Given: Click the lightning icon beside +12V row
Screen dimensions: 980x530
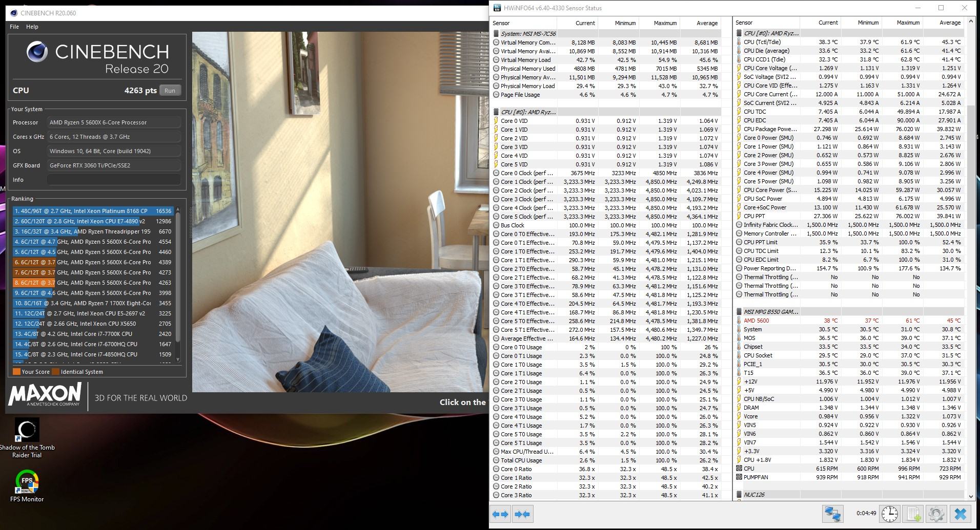Looking at the screenshot, I should [x=739, y=381].
